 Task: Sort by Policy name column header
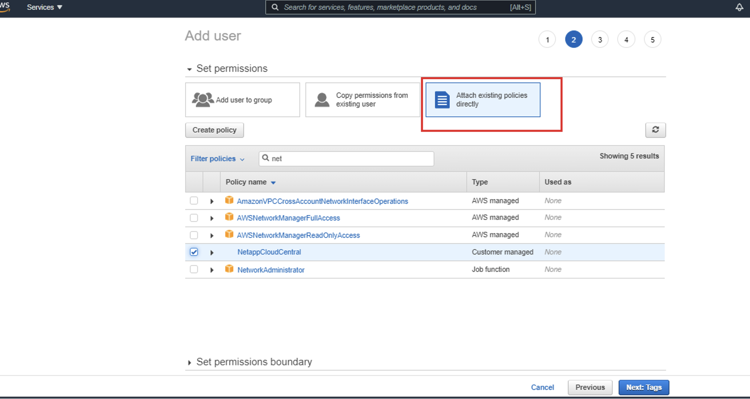click(x=251, y=182)
